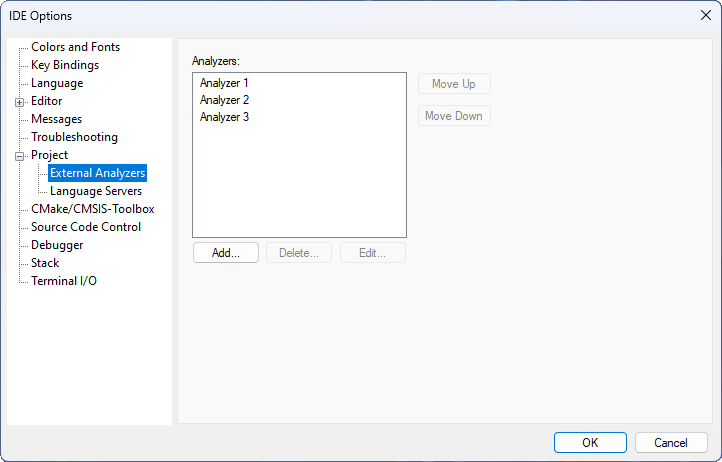Show CMake/CMSIS-Toolbox options
722x462 pixels.
pyautogui.click(x=92, y=209)
